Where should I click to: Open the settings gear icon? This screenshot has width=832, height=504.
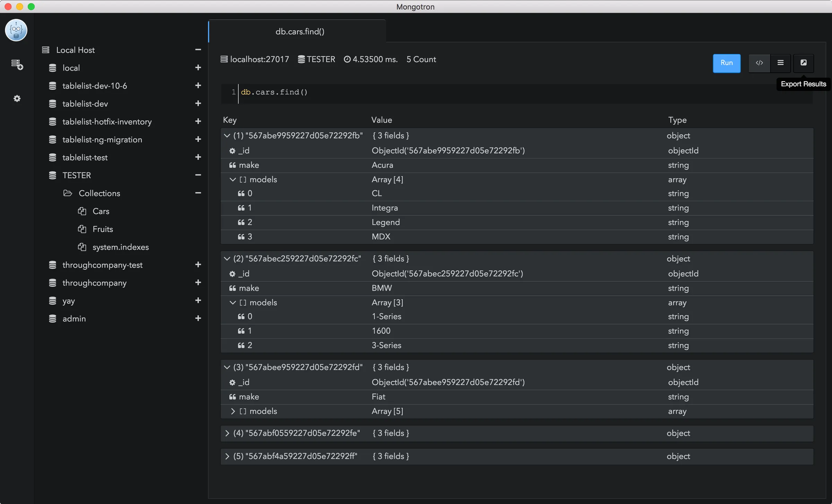[17, 98]
